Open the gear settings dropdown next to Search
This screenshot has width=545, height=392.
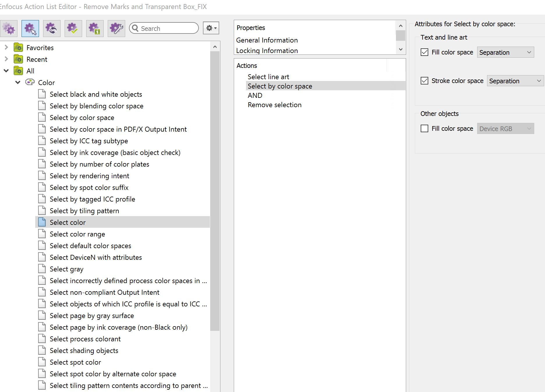(x=211, y=28)
